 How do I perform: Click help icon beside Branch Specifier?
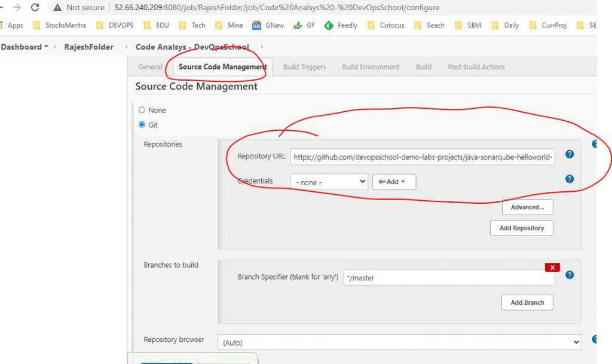click(570, 275)
